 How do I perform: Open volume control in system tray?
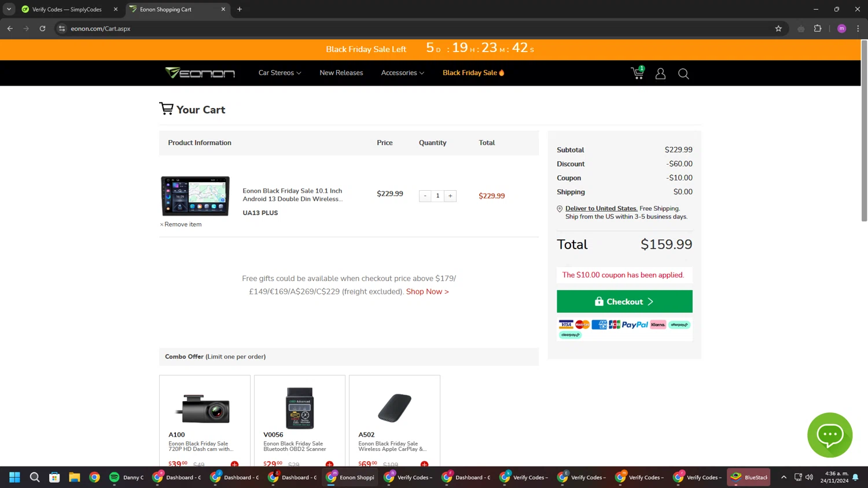(809, 477)
